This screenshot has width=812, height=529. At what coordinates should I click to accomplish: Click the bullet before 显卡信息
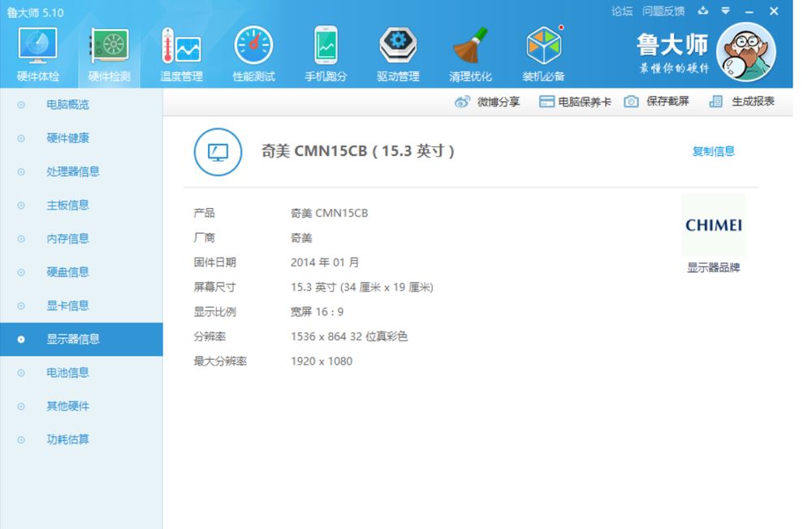pyautogui.click(x=21, y=306)
